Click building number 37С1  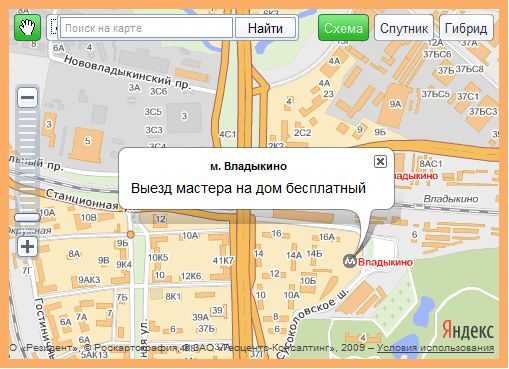click(468, 97)
